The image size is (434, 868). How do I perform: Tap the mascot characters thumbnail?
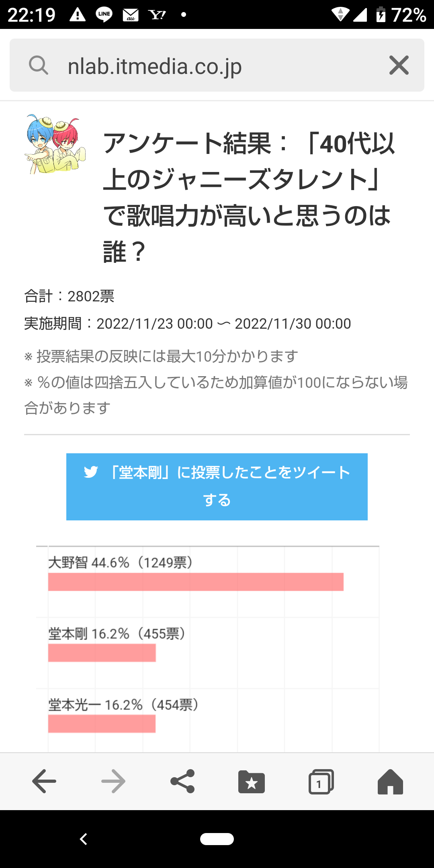coord(55,144)
